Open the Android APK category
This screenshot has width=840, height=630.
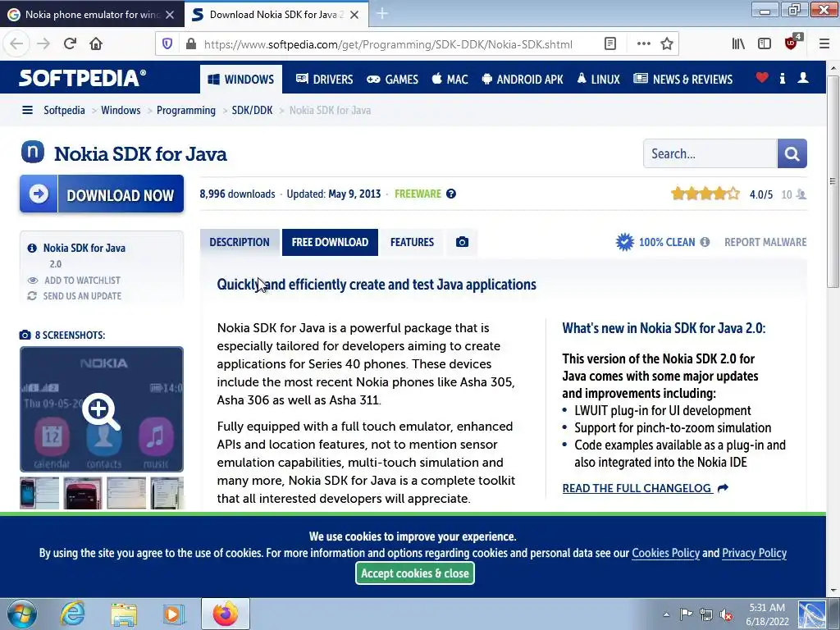[523, 80]
